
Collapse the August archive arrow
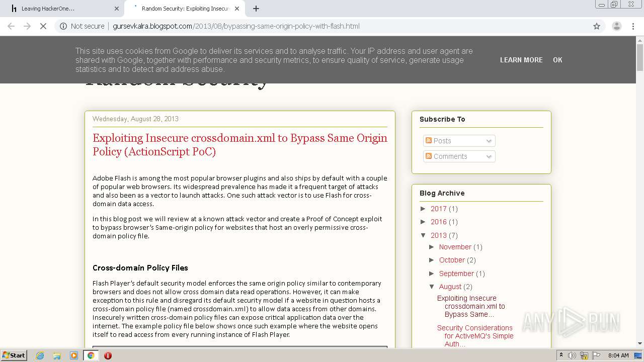(x=432, y=287)
